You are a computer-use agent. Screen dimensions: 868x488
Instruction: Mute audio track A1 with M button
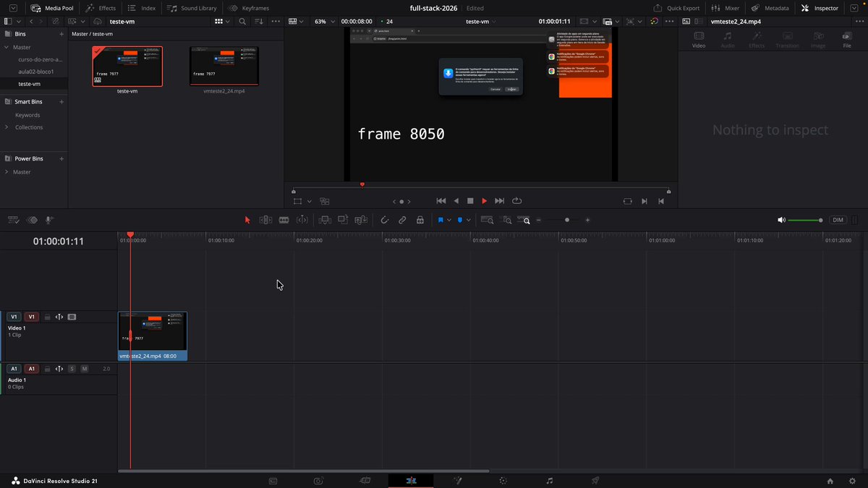click(x=85, y=369)
